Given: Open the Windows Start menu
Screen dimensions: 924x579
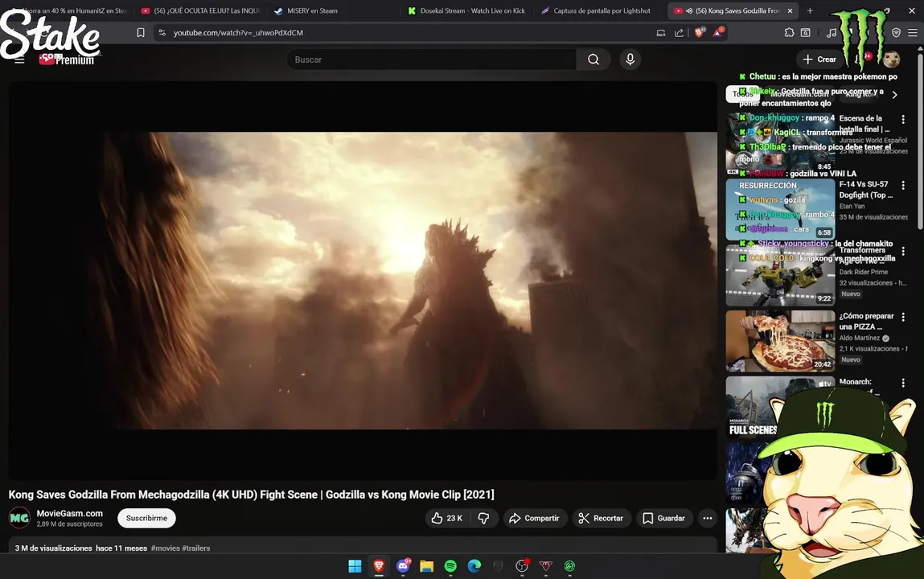Looking at the screenshot, I should 355,566.
